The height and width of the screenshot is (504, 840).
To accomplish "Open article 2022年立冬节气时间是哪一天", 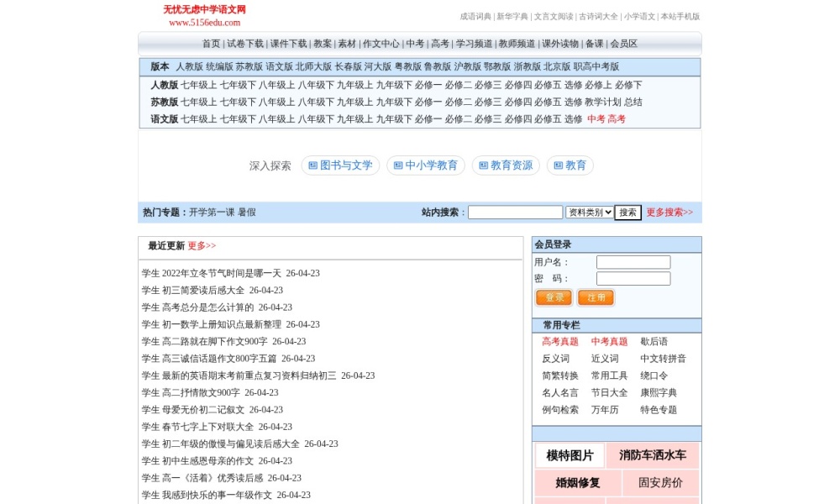I will click(x=222, y=273).
